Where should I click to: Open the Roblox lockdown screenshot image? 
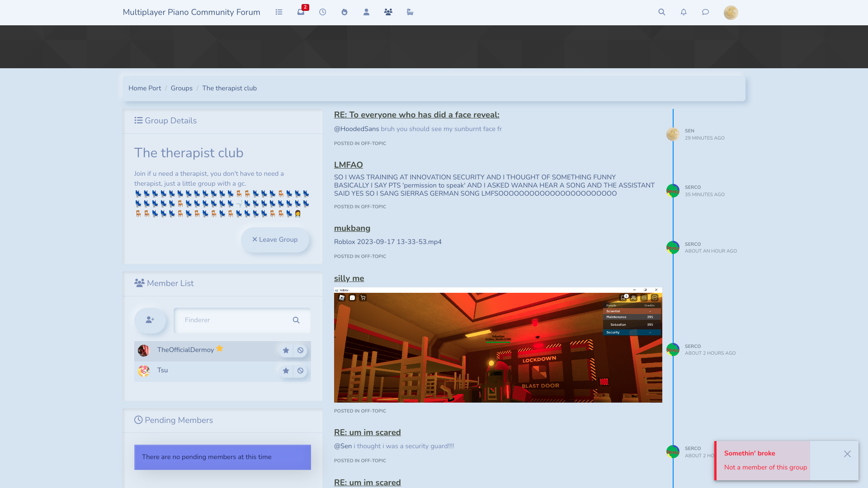click(498, 345)
